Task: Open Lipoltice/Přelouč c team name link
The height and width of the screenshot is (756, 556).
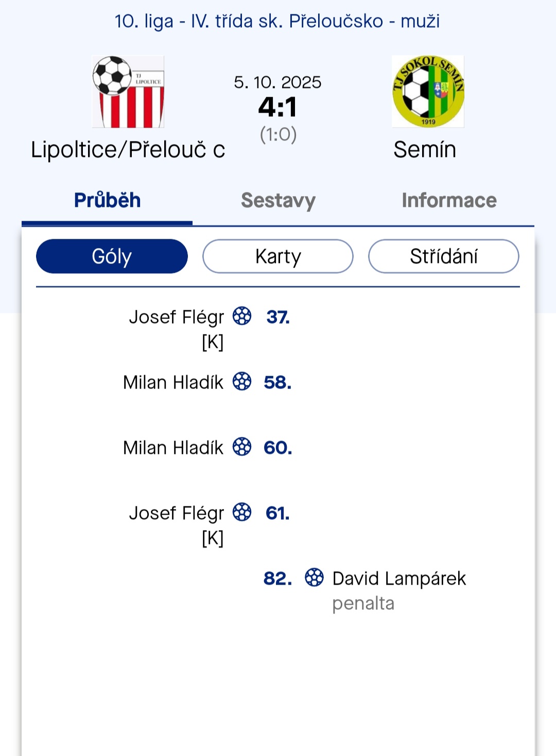Action: tap(128, 150)
